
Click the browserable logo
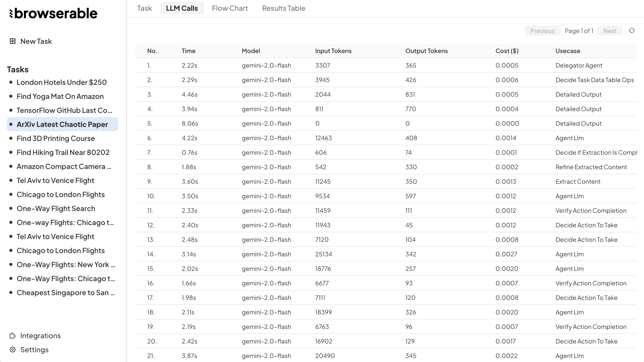coord(53,14)
